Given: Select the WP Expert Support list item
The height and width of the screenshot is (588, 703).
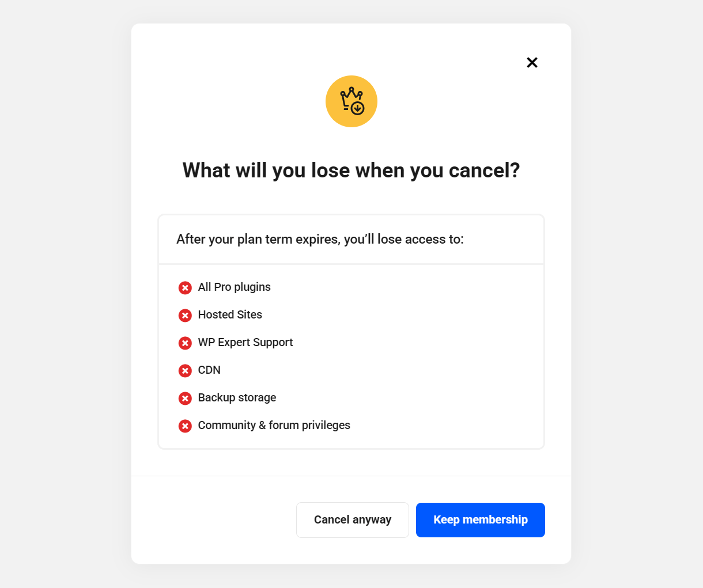Looking at the screenshot, I should [x=245, y=342].
